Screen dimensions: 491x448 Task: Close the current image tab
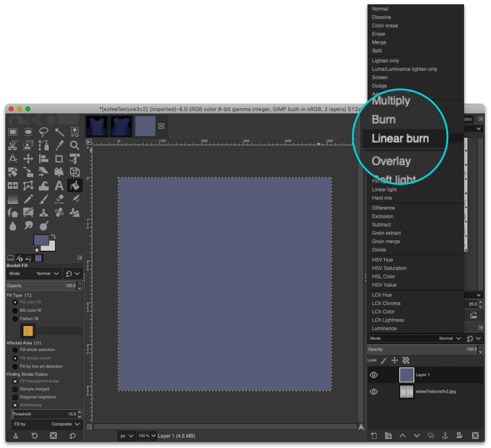(161, 126)
